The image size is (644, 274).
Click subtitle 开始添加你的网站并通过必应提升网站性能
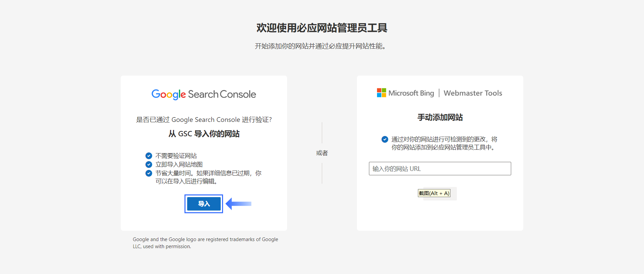(321, 46)
